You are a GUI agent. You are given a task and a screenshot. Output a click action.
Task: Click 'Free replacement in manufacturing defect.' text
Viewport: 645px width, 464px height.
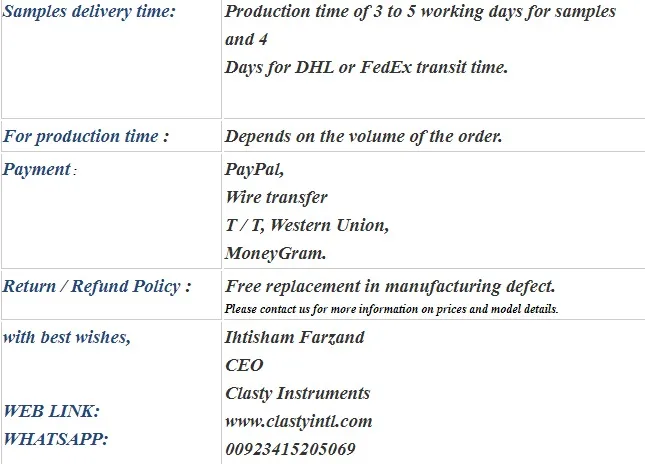tap(390, 286)
